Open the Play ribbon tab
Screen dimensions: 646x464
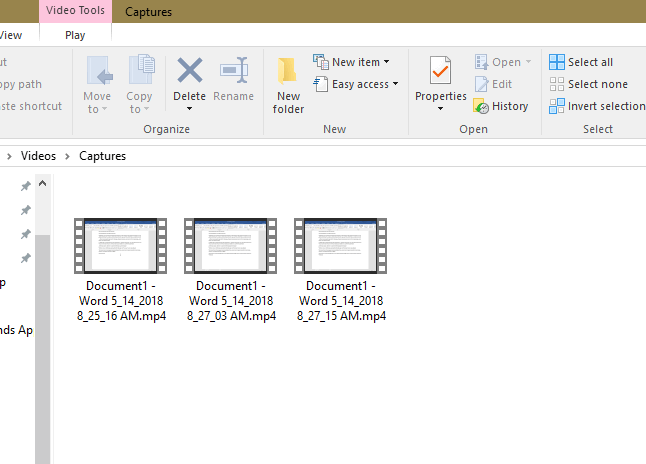(x=75, y=35)
